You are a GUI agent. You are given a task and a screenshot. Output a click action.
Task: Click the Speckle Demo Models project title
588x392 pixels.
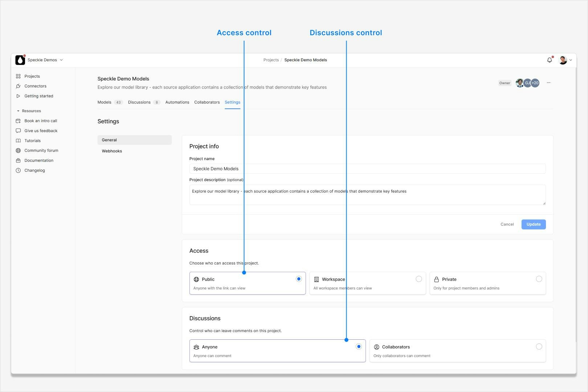pos(123,79)
